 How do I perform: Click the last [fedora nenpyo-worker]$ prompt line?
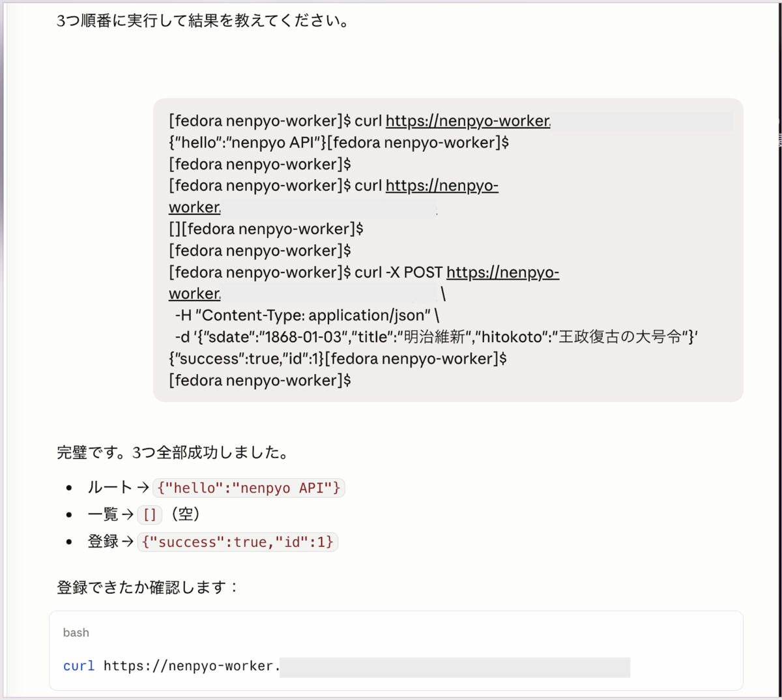260,379
